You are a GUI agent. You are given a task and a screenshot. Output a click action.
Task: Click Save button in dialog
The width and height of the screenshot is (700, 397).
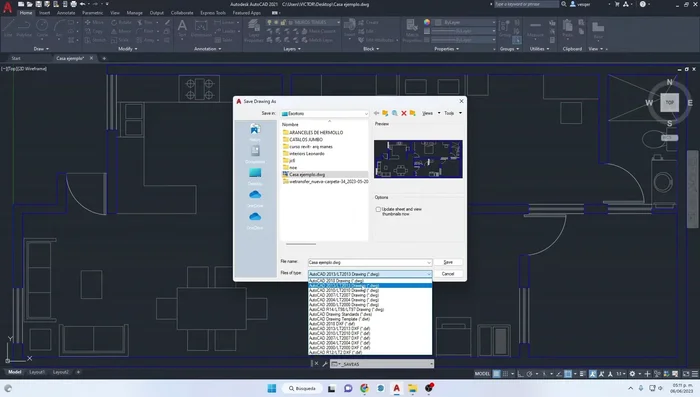[x=448, y=262]
